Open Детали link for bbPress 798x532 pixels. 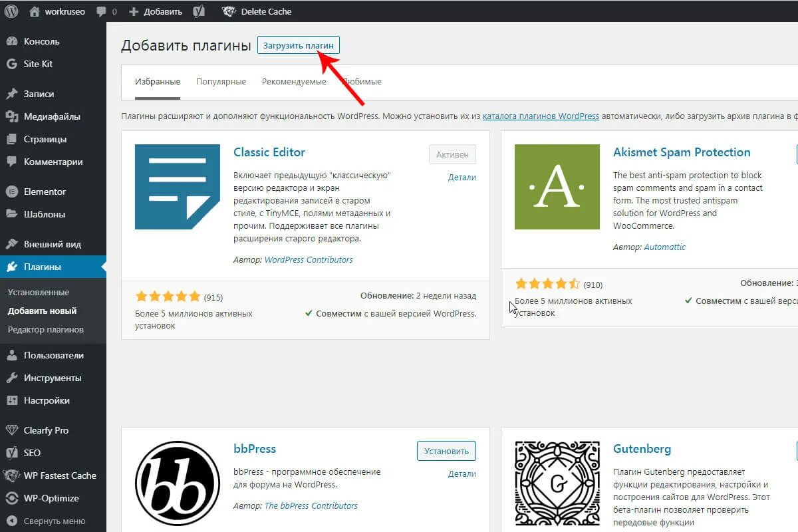click(462, 474)
